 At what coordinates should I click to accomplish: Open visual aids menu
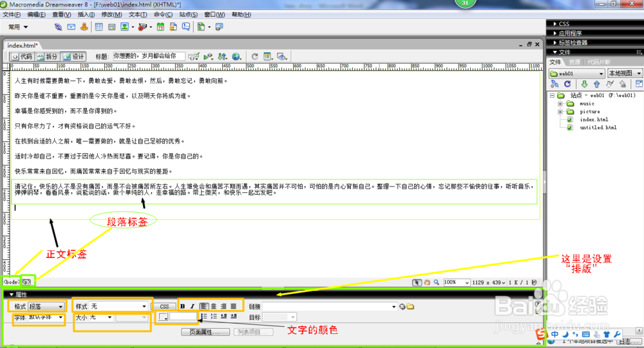point(282,57)
